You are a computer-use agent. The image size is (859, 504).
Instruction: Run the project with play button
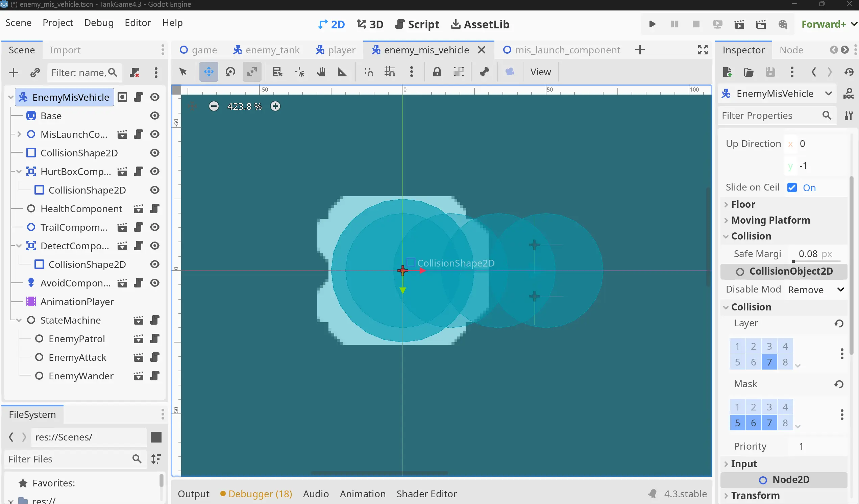coord(652,24)
